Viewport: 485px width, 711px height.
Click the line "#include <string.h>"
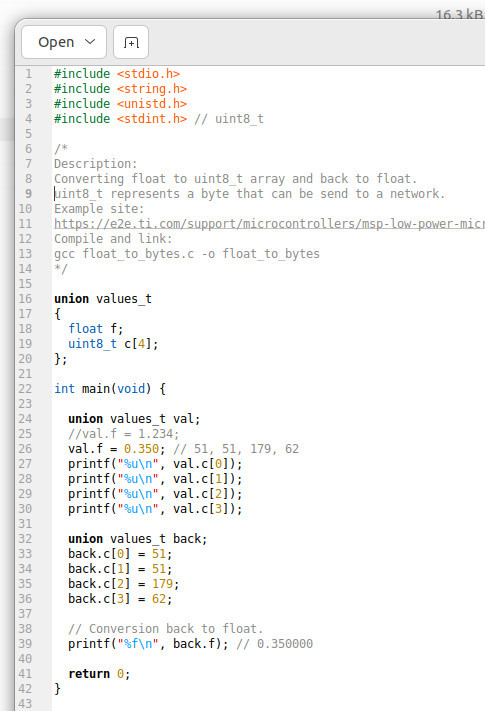pos(121,88)
